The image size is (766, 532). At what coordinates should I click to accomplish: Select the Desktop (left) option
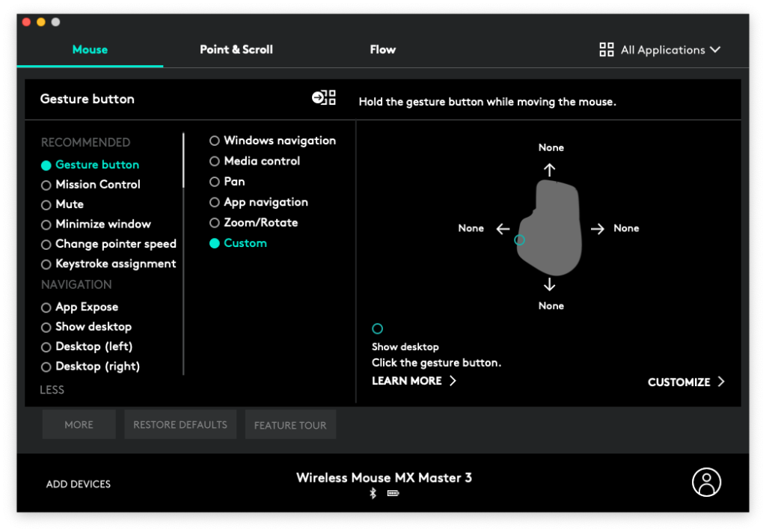[87, 346]
